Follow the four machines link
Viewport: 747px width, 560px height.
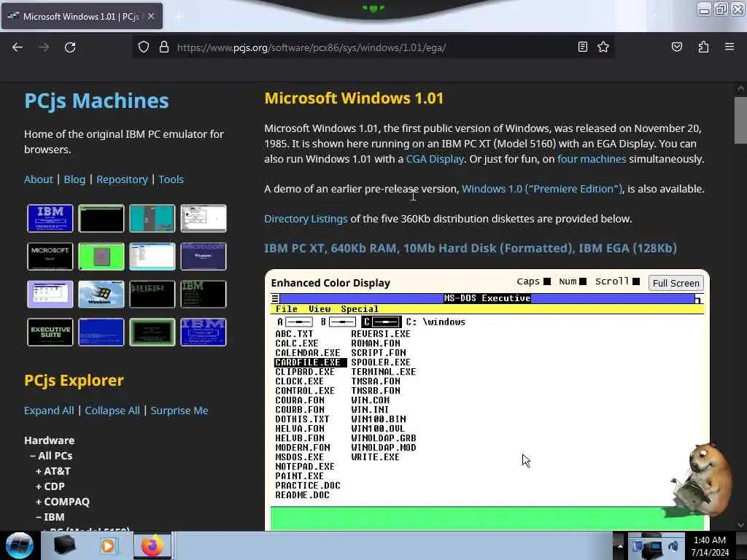pyautogui.click(x=591, y=159)
